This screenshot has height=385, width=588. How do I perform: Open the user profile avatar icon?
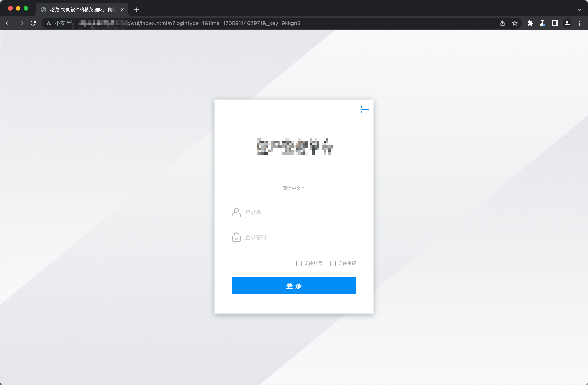(567, 23)
